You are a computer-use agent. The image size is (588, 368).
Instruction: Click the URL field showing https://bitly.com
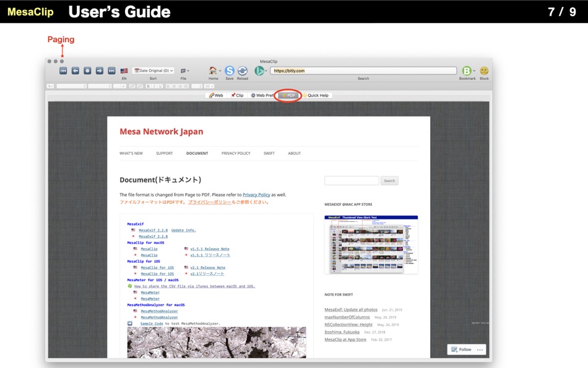click(363, 71)
